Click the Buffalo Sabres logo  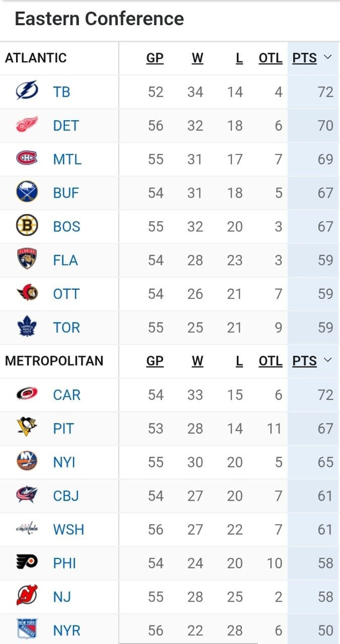[27, 193]
